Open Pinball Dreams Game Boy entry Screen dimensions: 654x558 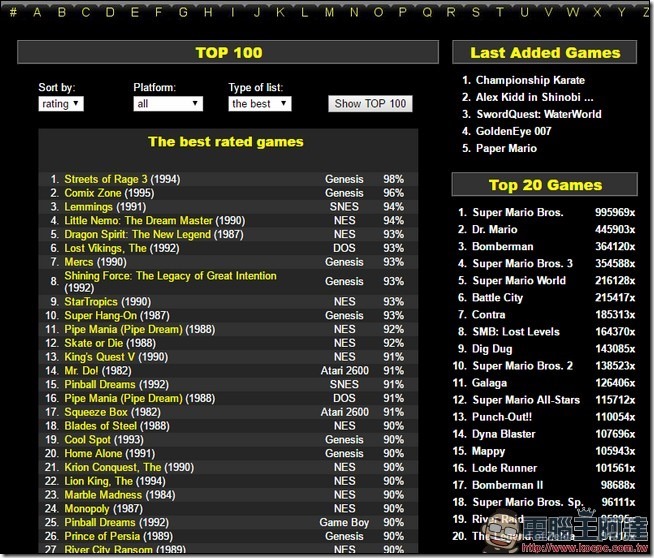coord(100,522)
